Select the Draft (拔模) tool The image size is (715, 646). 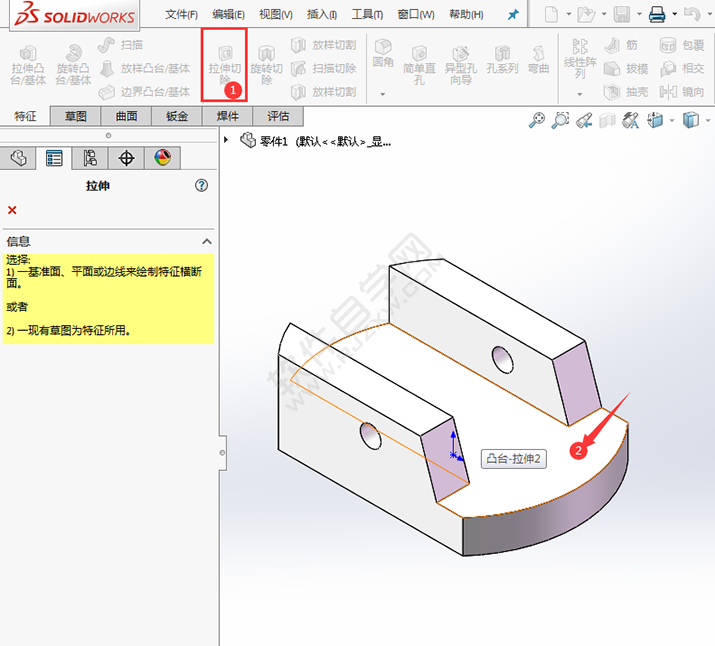click(x=626, y=68)
